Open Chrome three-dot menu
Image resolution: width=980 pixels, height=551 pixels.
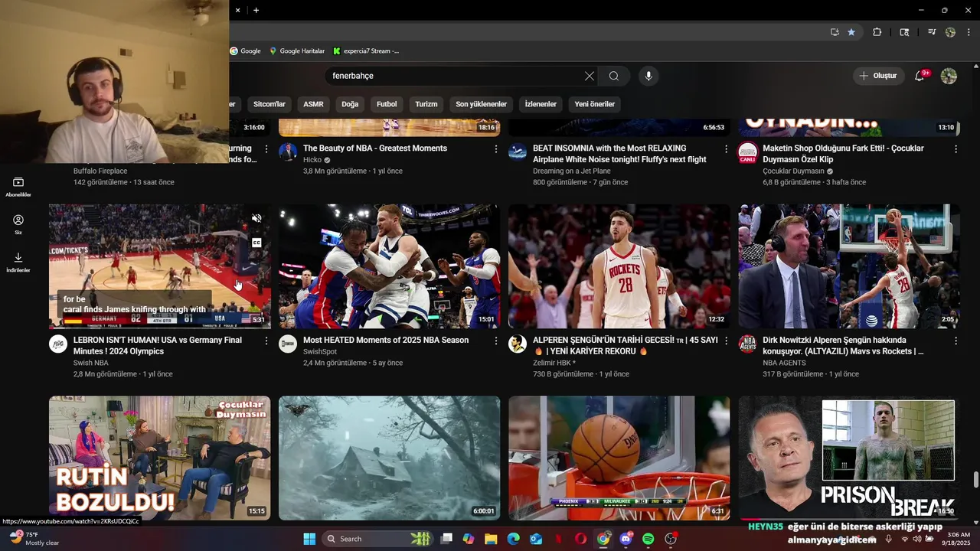pos(969,32)
